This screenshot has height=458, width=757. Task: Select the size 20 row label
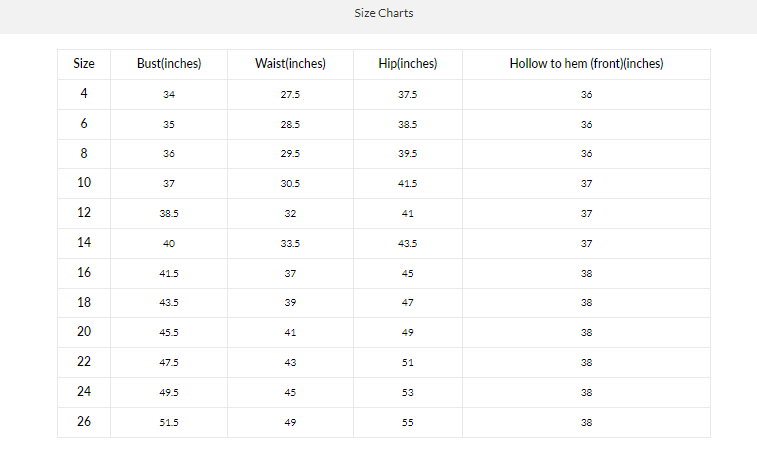tap(84, 332)
